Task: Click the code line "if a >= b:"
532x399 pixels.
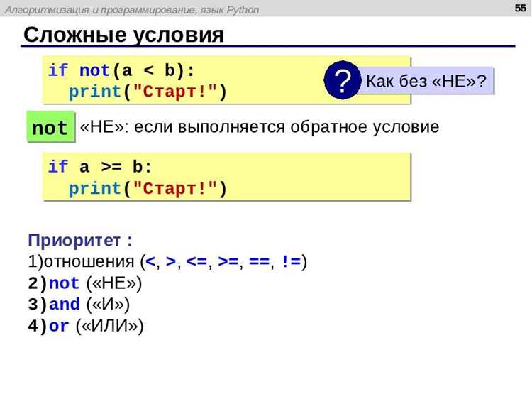Action: 100,167
